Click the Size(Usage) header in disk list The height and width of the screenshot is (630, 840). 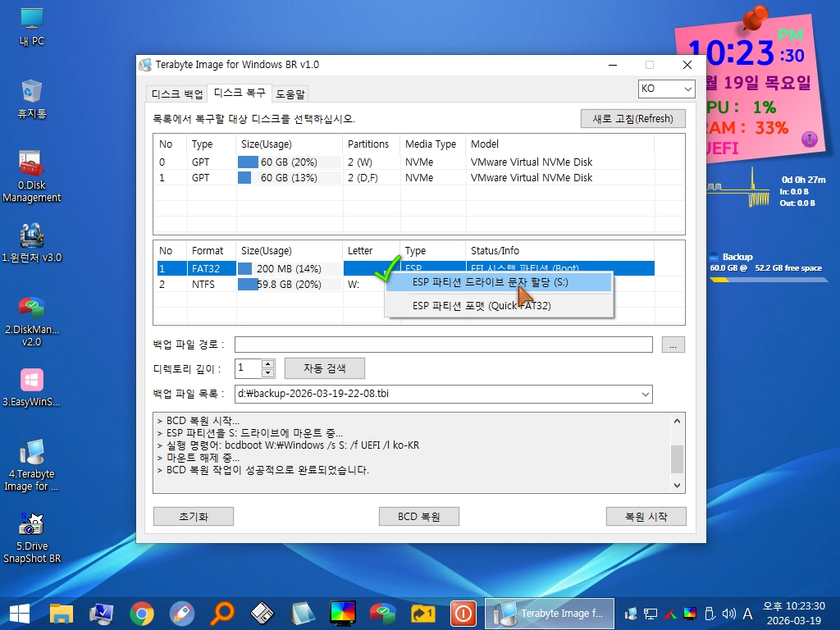pyautogui.click(x=290, y=144)
